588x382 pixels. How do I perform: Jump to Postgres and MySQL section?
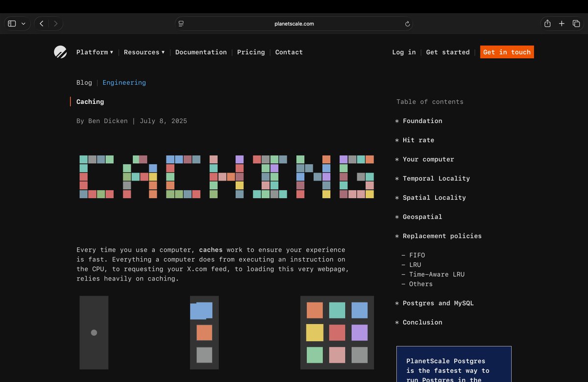(438, 303)
